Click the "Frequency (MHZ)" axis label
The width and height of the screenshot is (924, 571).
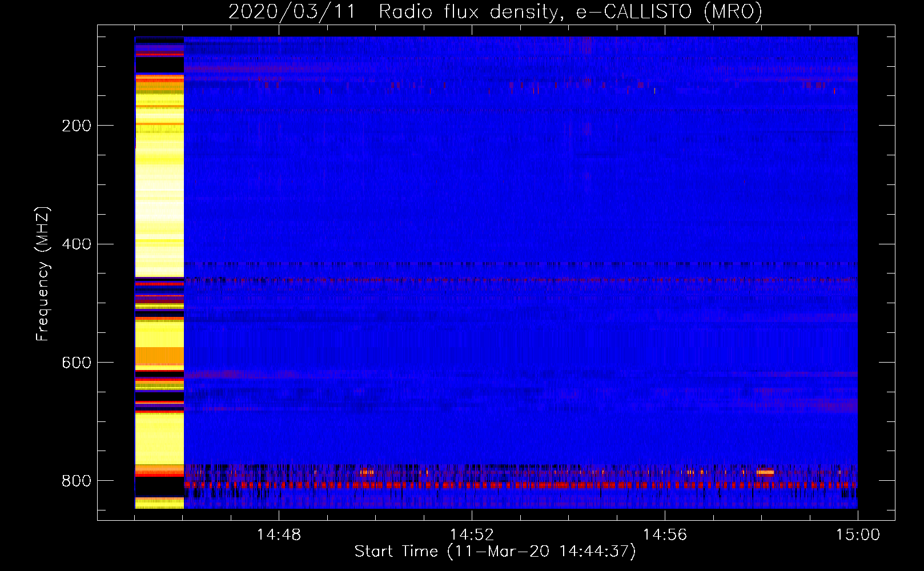click(x=43, y=274)
